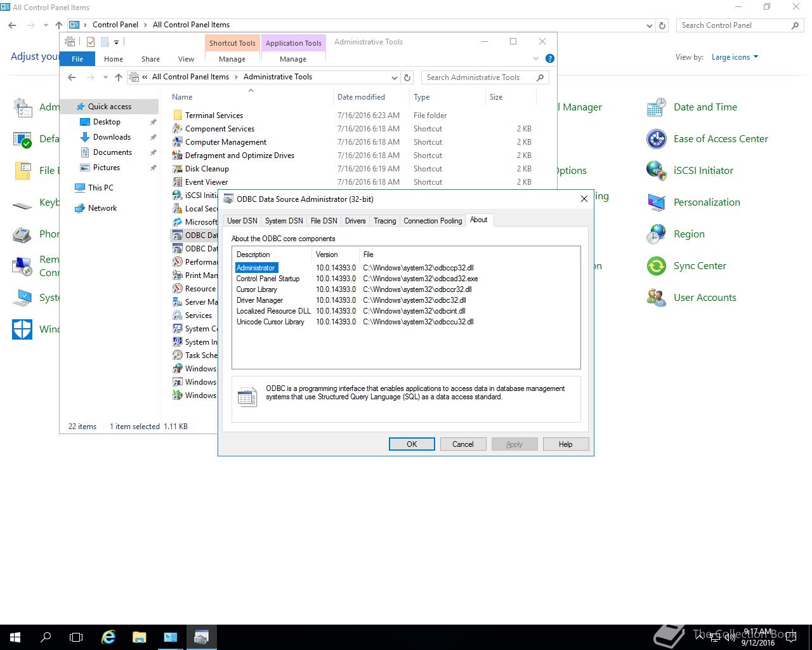812x650 pixels.
Task: Open Manage tab under Shortcut Tools
Action: pyautogui.click(x=232, y=59)
